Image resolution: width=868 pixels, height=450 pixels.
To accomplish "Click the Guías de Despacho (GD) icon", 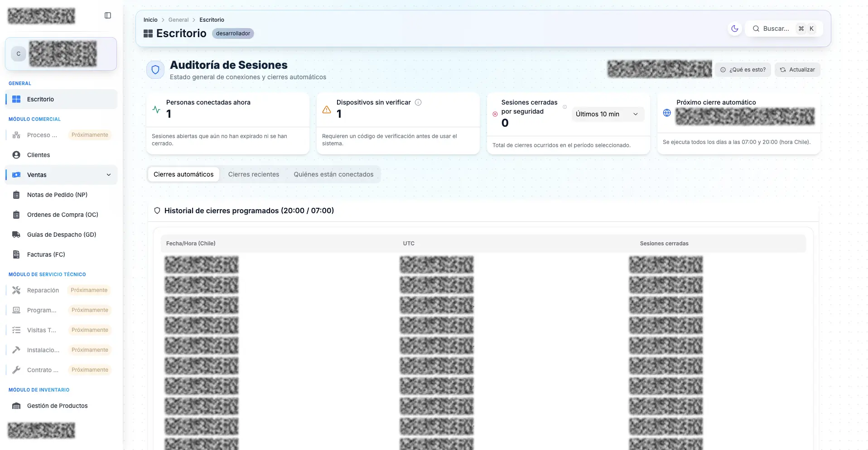I will tap(16, 235).
